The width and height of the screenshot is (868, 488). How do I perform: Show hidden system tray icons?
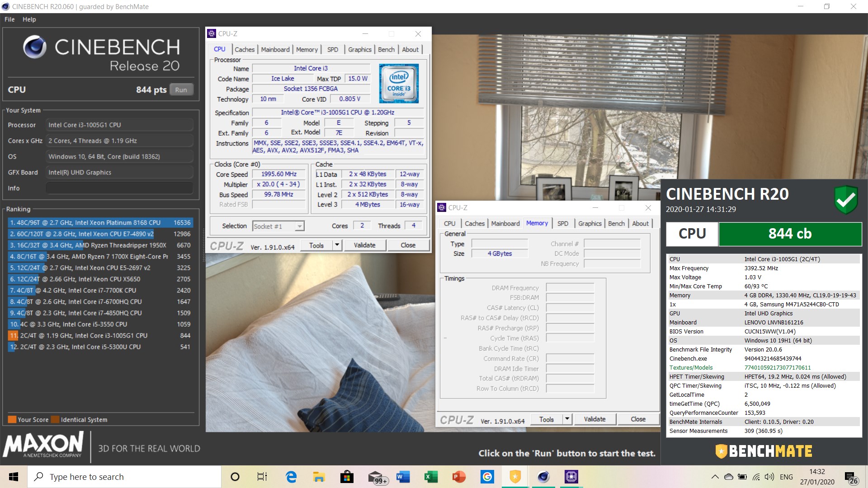(715, 477)
